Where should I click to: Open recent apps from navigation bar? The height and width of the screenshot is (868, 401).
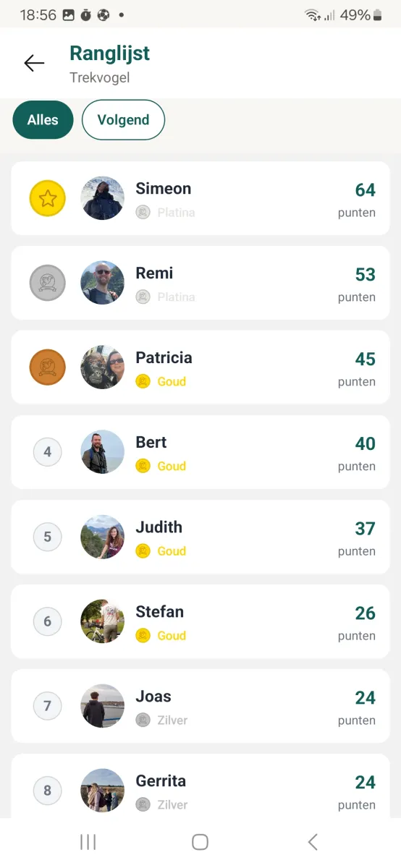coord(88,842)
